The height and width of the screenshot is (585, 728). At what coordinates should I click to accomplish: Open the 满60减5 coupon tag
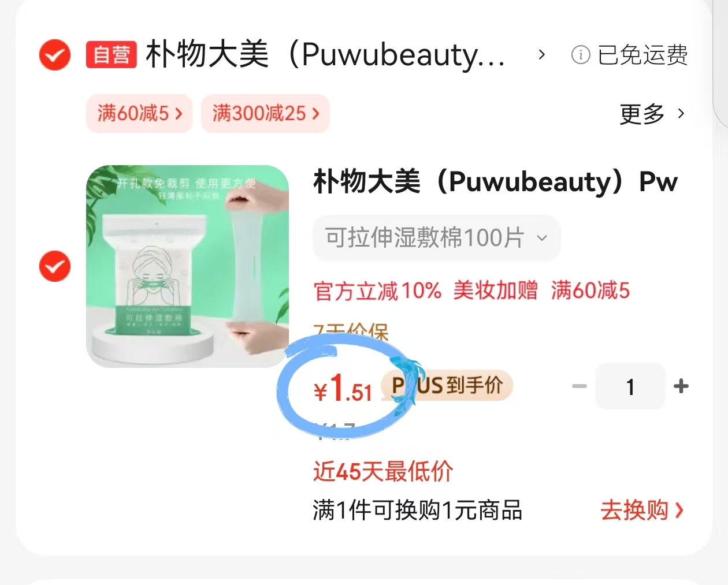click(x=139, y=113)
